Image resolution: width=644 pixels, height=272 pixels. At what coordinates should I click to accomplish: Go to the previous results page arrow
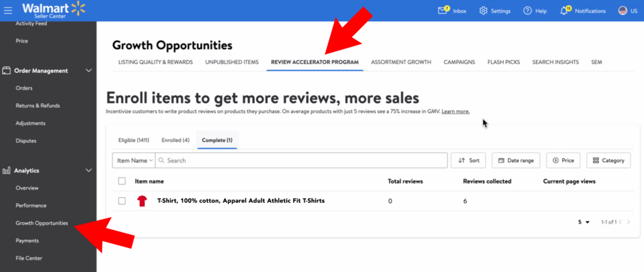[x=620, y=222]
